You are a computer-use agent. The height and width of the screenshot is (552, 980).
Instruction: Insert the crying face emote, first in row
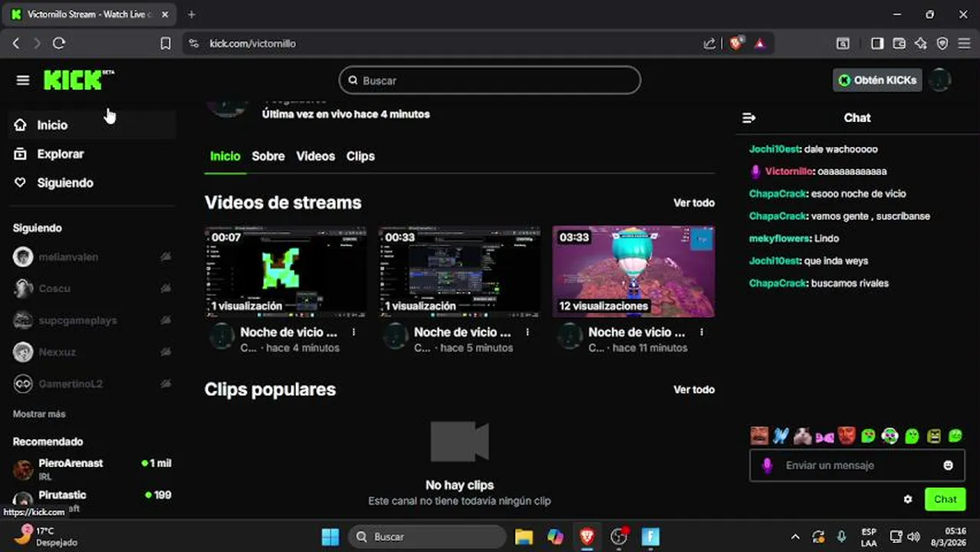point(759,435)
